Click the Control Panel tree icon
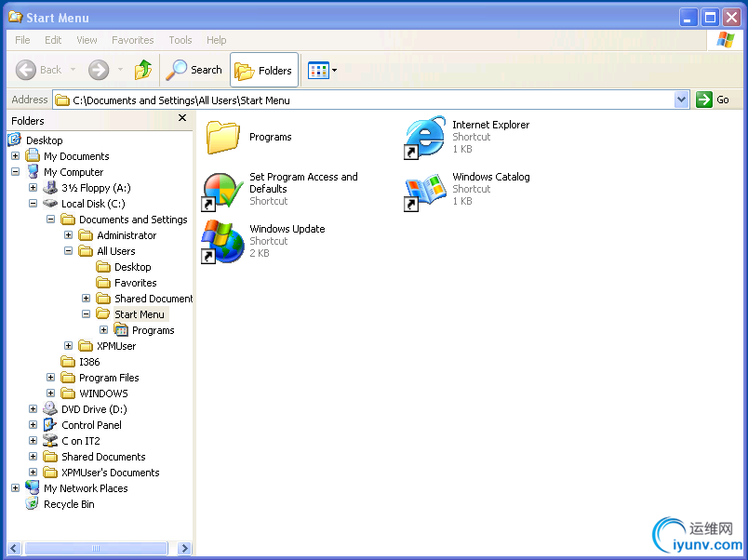 tap(50, 424)
